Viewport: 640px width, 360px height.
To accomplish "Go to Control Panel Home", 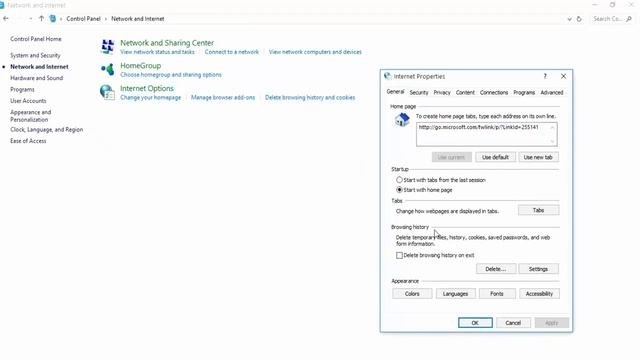I will pyautogui.click(x=36, y=39).
